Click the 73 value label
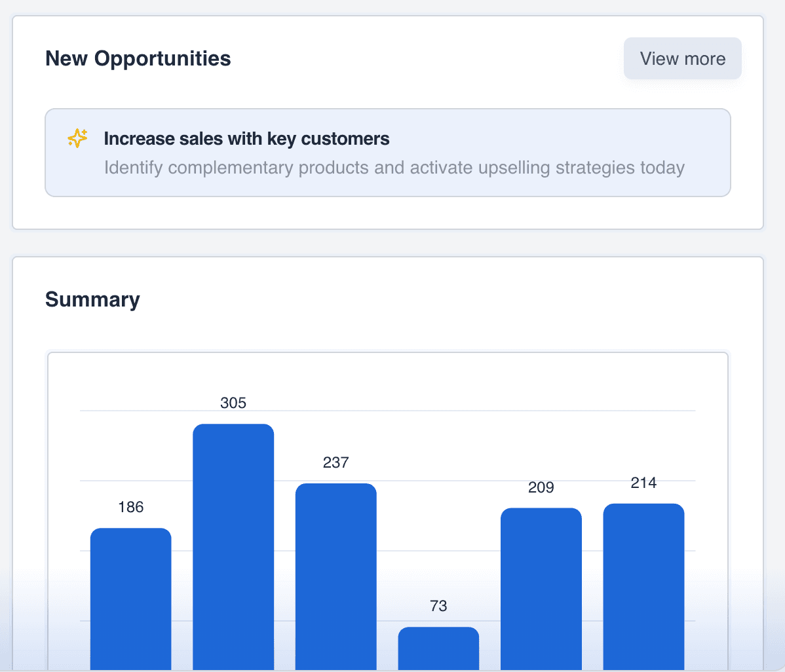Screen dimensions: 785x672 (x=438, y=606)
